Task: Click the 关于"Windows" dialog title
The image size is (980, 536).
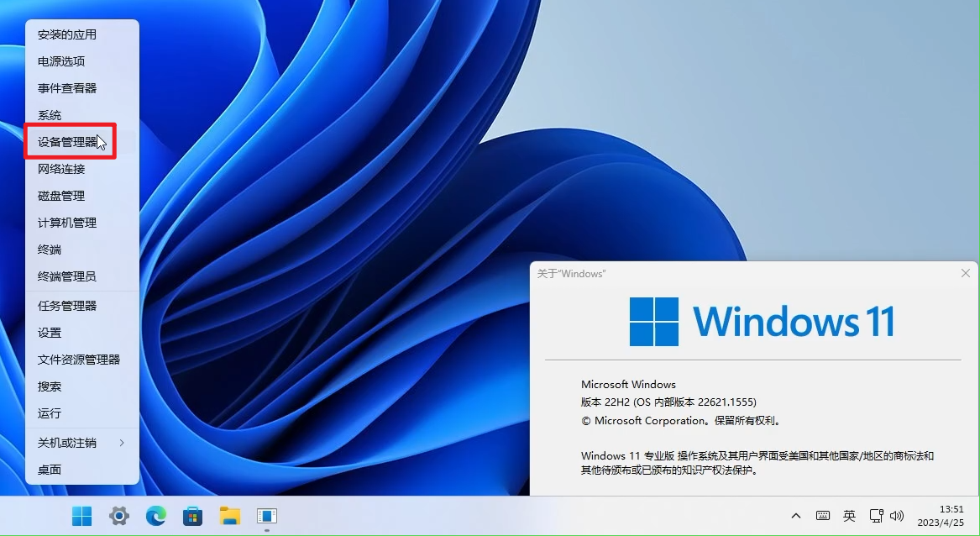Action: coord(571,274)
